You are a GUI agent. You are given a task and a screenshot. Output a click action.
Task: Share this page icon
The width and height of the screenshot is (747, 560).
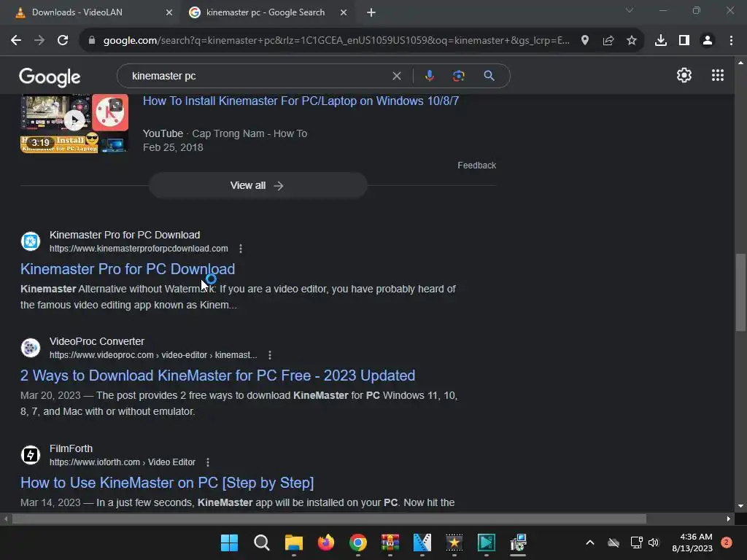tap(608, 41)
